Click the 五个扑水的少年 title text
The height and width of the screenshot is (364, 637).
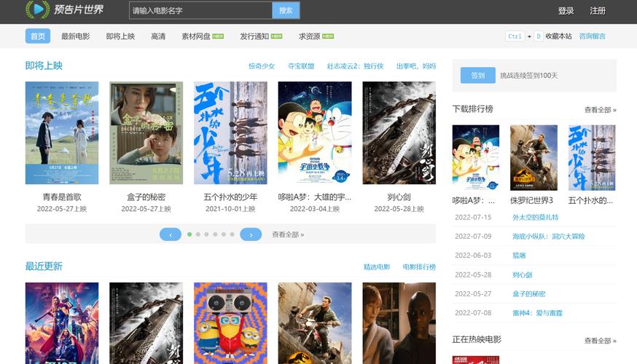230,197
